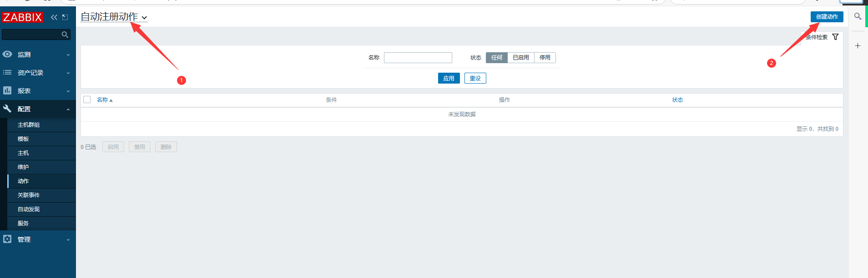868x278 pixels.
Task: Select 已启用 status option
Action: pyautogui.click(x=520, y=58)
